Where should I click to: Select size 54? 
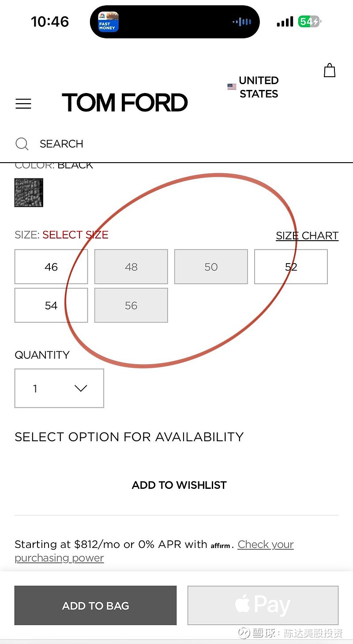click(51, 305)
